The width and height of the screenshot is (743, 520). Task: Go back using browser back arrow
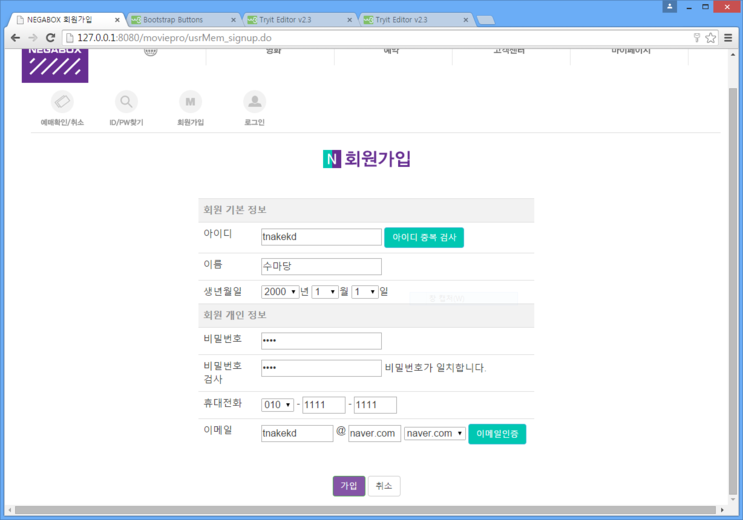coord(15,38)
